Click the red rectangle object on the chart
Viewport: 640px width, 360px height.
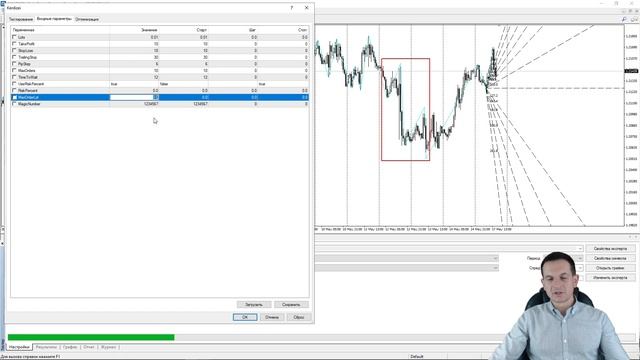[405, 109]
